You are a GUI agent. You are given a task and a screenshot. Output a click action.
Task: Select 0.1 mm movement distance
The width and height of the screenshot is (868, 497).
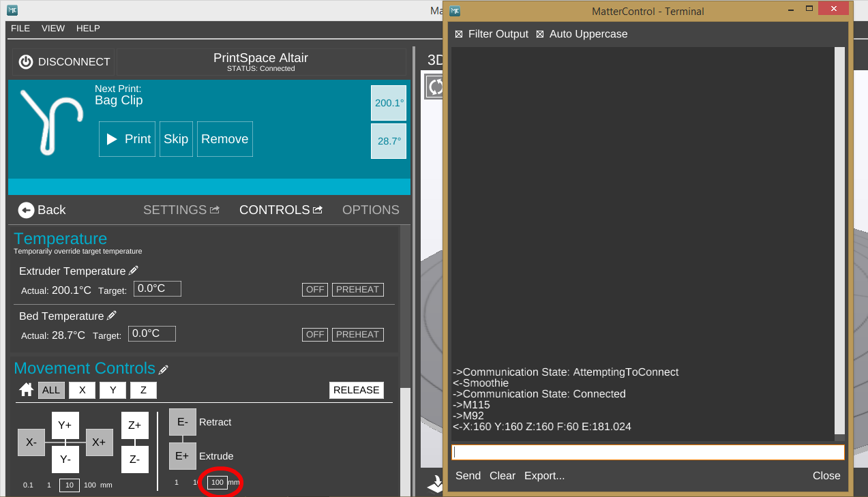(x=28, y=485)
